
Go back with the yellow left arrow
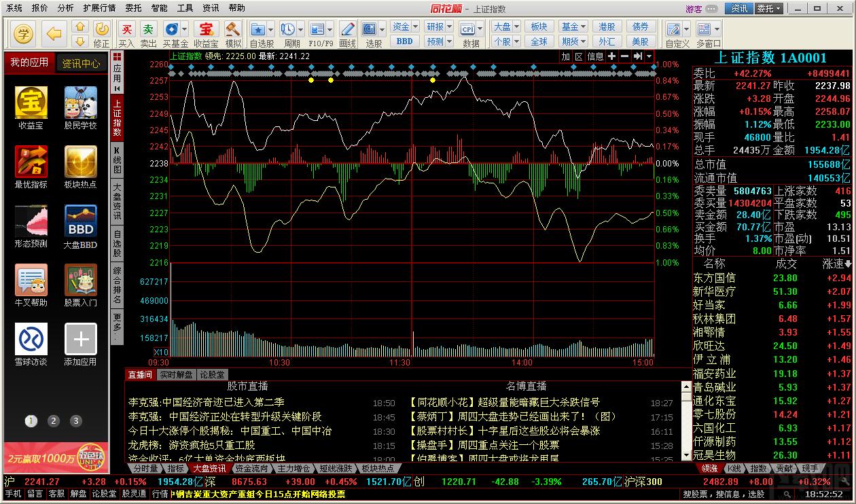(54, 33)
